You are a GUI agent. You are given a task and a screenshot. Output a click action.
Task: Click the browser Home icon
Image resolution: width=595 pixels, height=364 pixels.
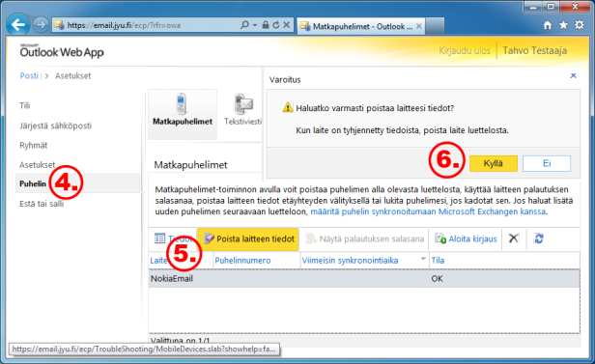547,25
